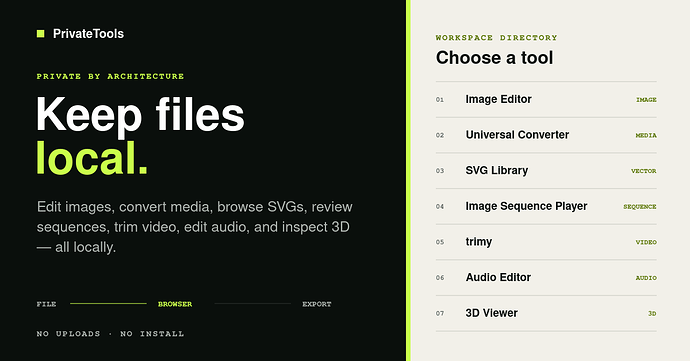Select the FILE step label
The width and height of the screenshot is (690, 361).
point(46,304)
